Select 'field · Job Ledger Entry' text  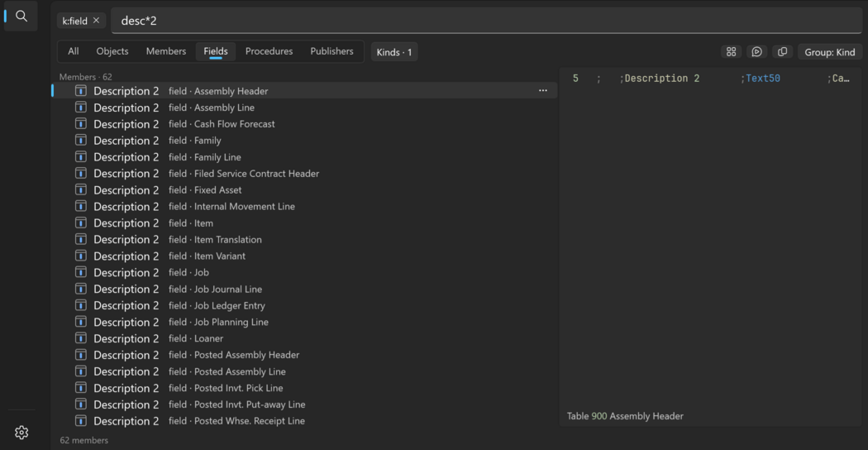coord(217,305)
